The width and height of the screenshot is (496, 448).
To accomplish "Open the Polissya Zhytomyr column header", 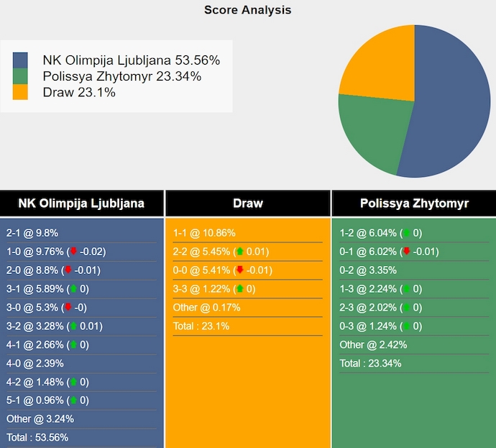I will click(x=414, y=204).
